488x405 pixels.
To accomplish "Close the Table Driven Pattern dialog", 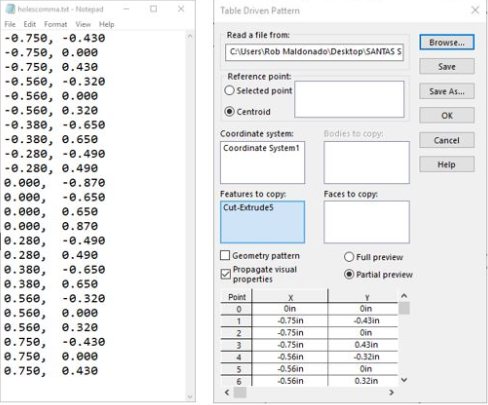I will coord(475,10).
